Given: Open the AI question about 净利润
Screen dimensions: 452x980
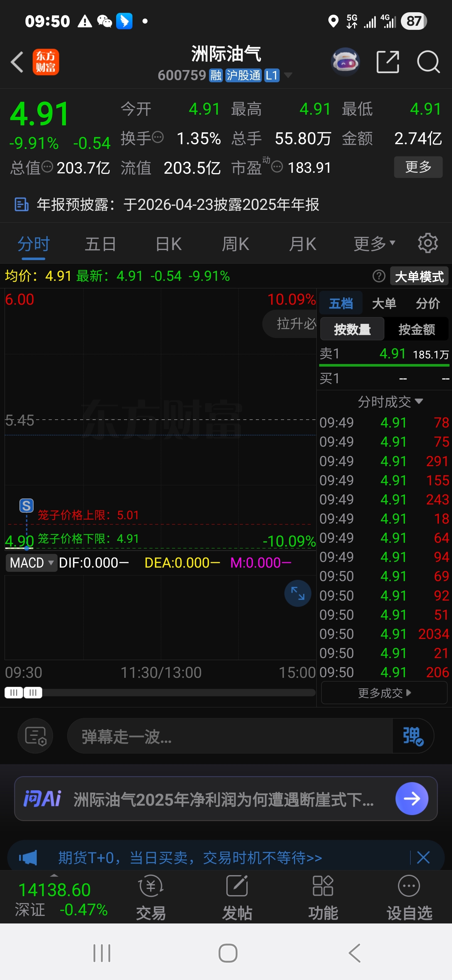Looking at the screenshot, I should [x=223, y=799].
